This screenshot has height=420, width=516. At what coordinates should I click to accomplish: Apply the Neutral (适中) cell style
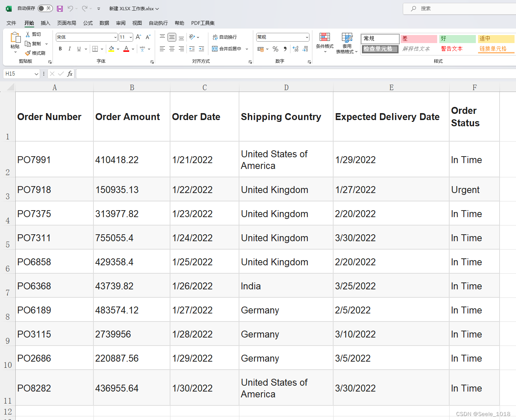coord(496,39)
